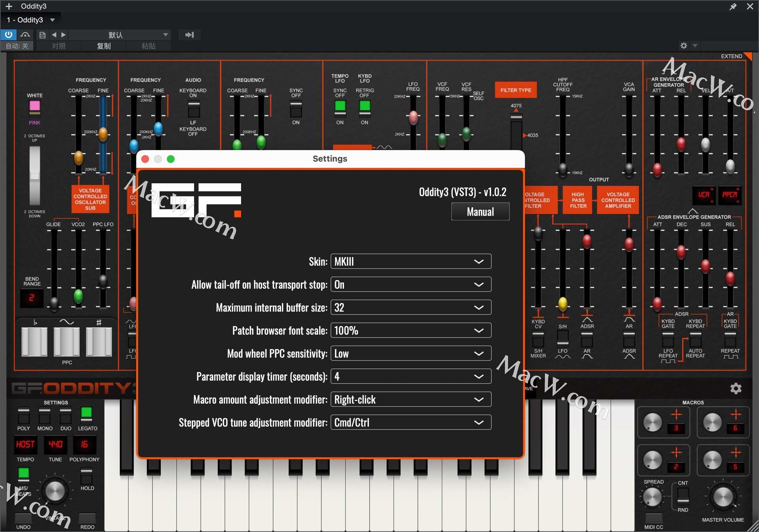Image resolution: width=759 pixels, height=532 pixels.
Task: Open the Manual button
Action: (480, 211)
